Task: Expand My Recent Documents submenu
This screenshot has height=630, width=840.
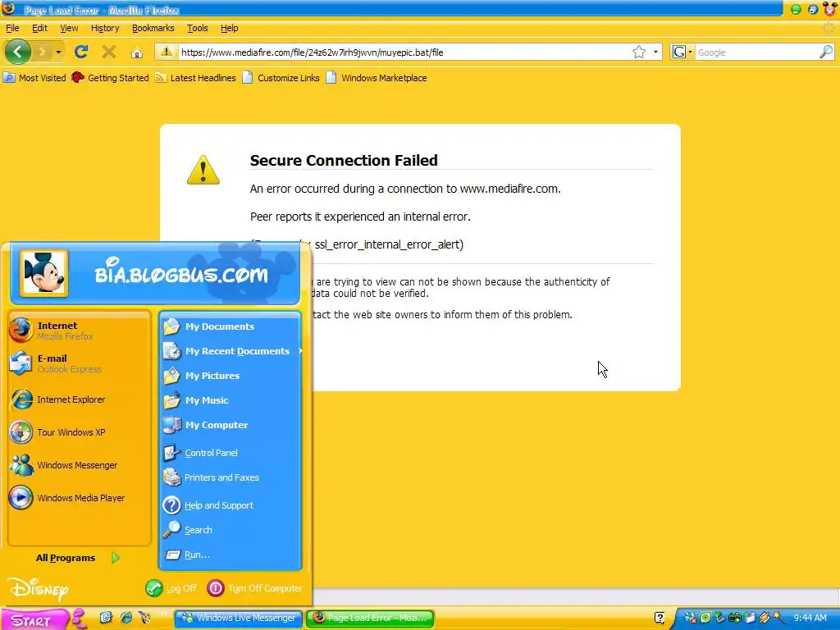Action: tap(231, 351)
